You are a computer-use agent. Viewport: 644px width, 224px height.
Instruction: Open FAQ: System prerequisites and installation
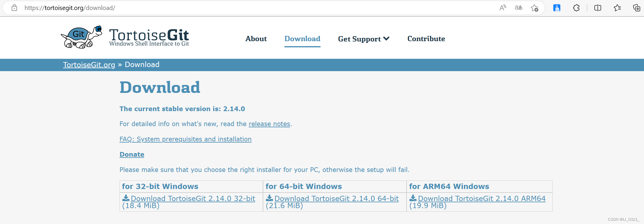(186, 139)
